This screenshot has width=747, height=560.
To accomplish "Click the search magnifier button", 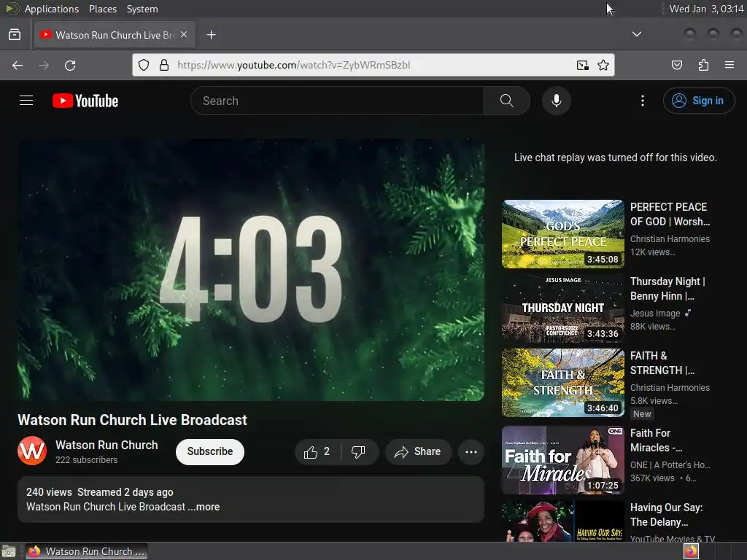I will coord(506,101).
